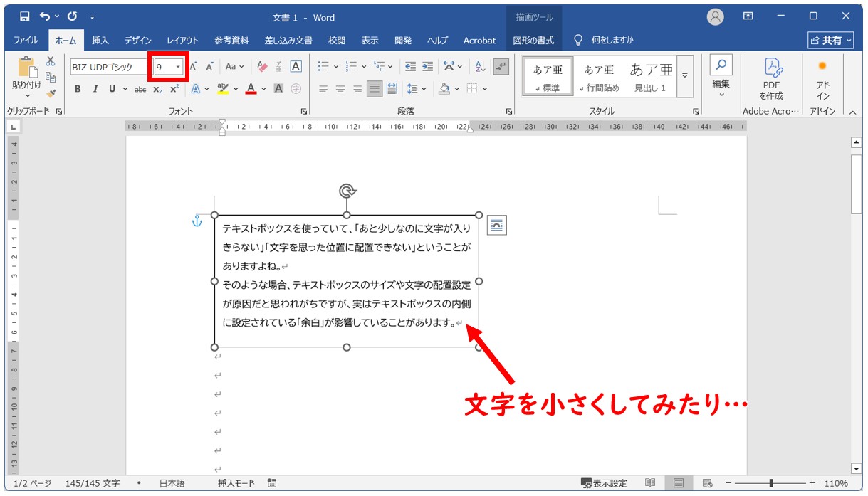Image resolution: width=868 pixels, height=496 pixels.
Task: Open the font size dropdown showing 9
Action: tap(178, 67)
